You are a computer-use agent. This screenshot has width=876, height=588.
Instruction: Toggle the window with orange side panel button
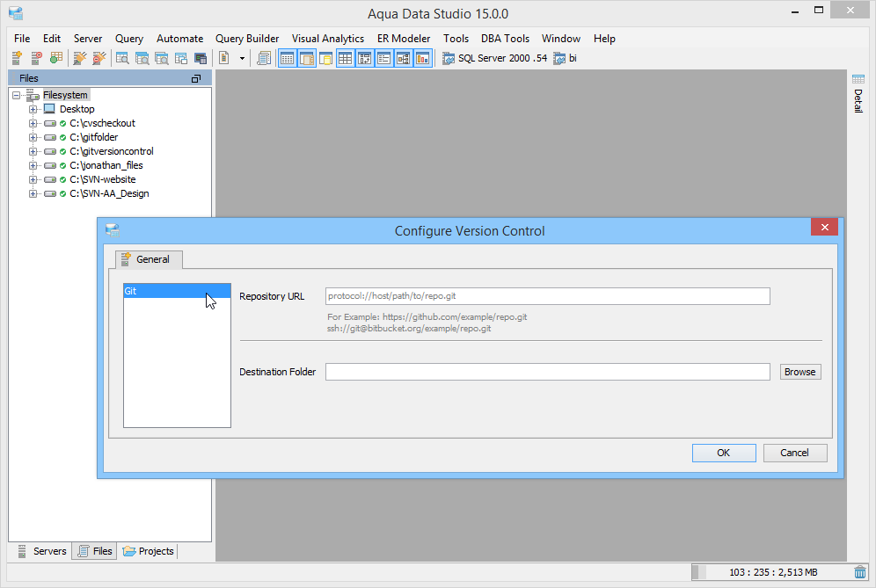point(307,58)
